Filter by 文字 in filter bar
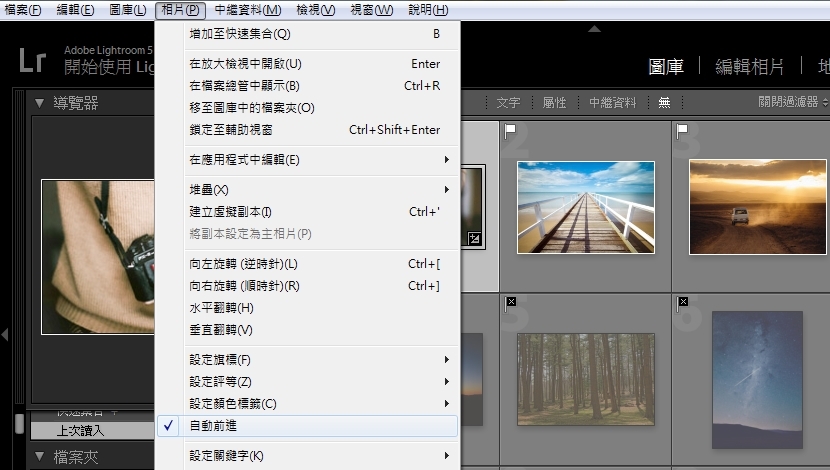Screen dimensions: 830x470 tap(508, 103)
